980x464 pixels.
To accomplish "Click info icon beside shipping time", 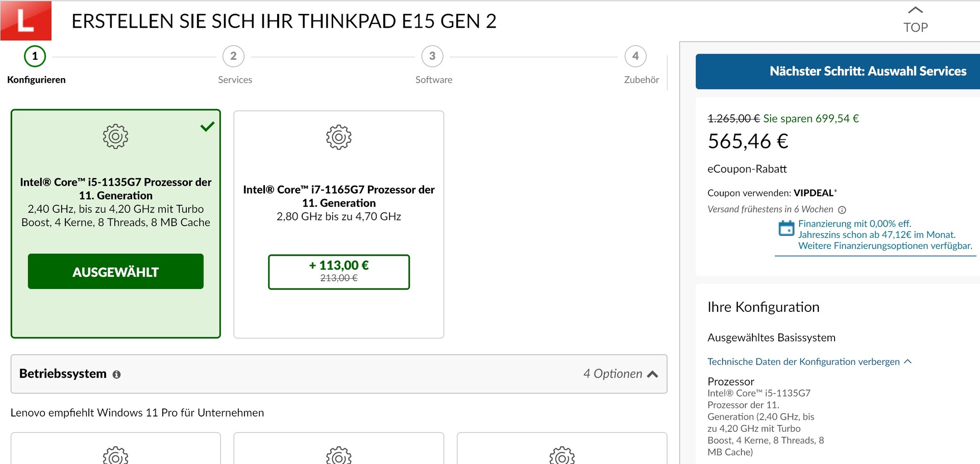I will tap(842, 210).
